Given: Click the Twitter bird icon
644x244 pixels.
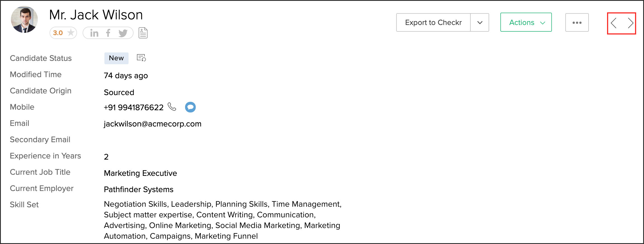Looking at the screenshot, I should coord(123,33).
